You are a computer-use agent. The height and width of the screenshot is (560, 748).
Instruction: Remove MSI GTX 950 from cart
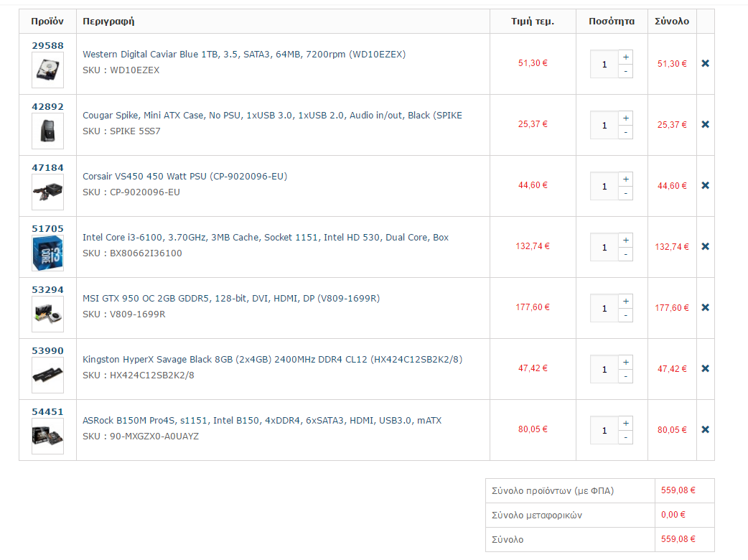705,308
